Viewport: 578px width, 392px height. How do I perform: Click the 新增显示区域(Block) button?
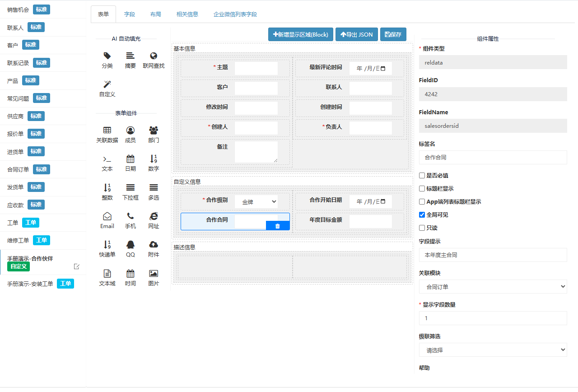pos(301,34)
